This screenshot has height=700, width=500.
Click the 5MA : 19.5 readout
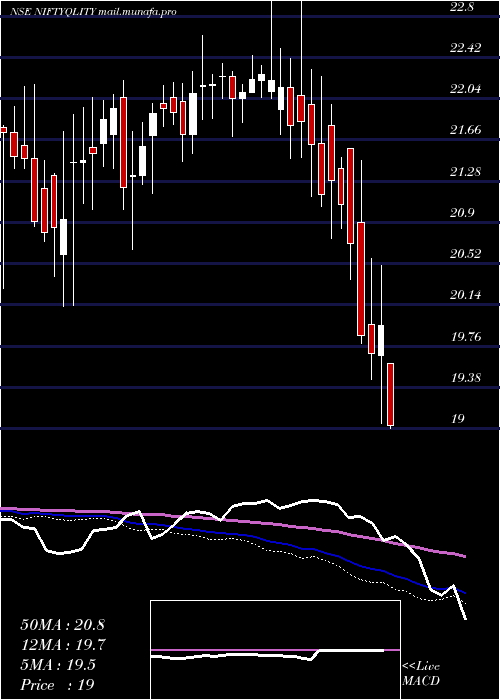(58, 665)
